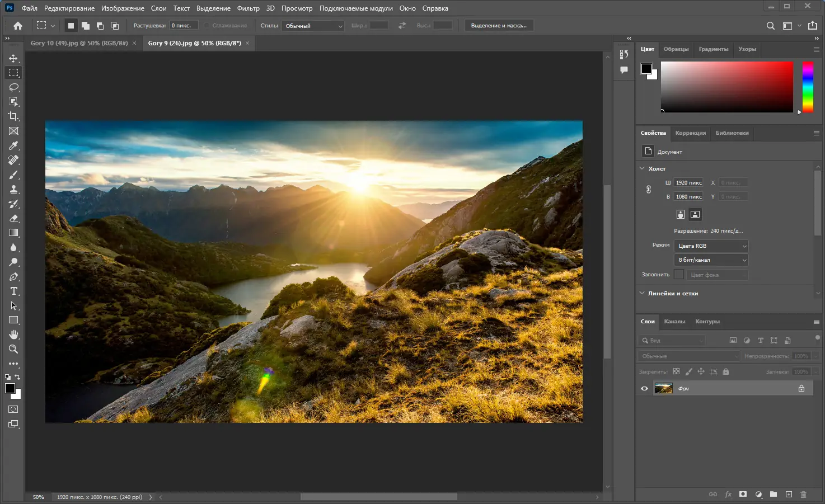
Task: Activate the Crop tool
Action: 13,116
